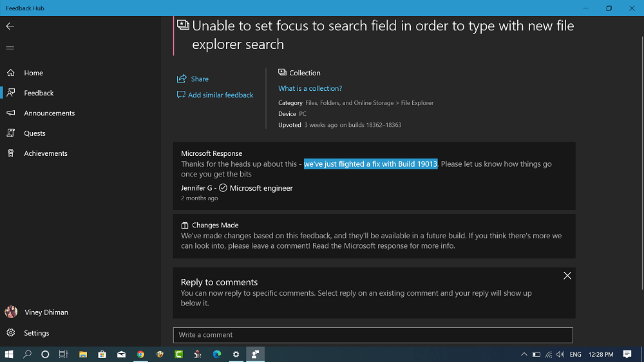644x362 pixels.
Task: Click the 'Jennifer G' name
Action: [196, 188]
